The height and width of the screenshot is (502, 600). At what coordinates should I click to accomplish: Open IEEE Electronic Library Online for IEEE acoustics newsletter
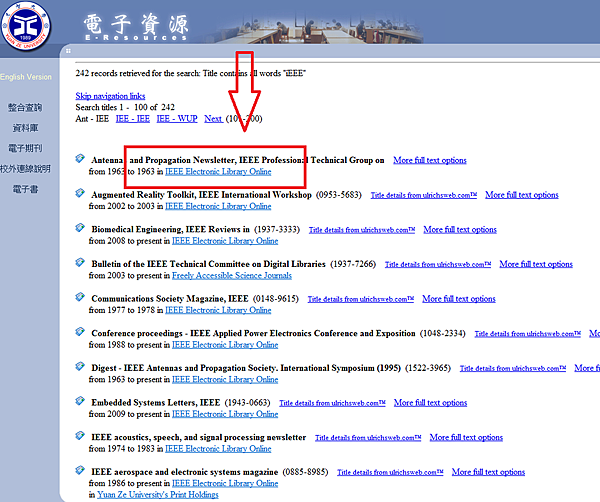click(218, 449)
